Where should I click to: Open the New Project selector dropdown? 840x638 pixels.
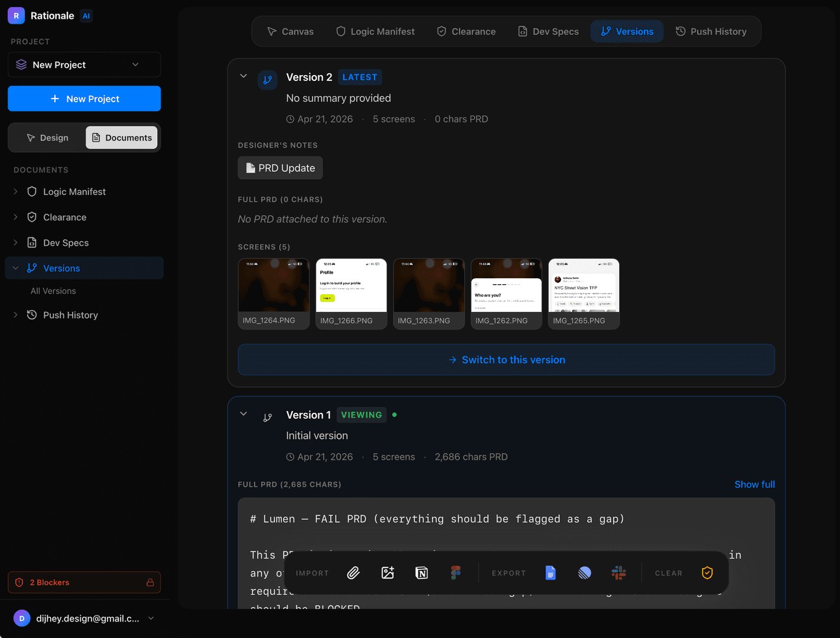tap(84, 65)
